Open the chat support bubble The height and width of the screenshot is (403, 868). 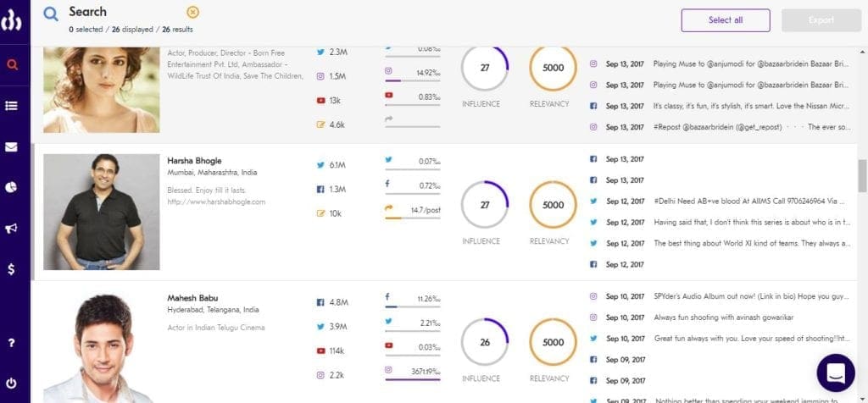(835, 373)
